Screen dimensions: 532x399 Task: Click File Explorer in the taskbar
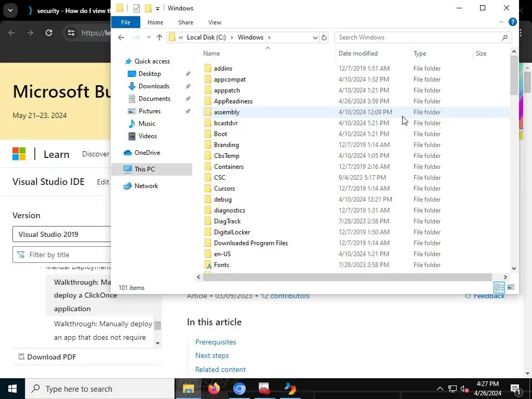pyautogui.click(x=188, y=389)
